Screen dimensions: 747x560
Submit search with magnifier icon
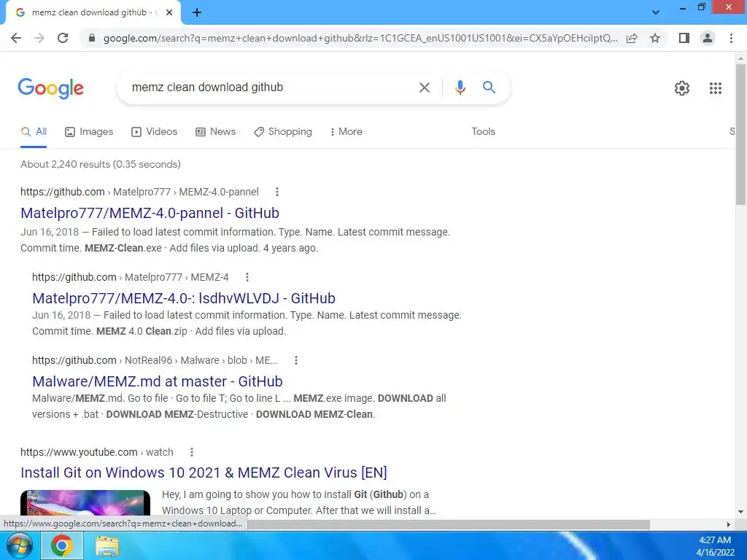[489, 87]
